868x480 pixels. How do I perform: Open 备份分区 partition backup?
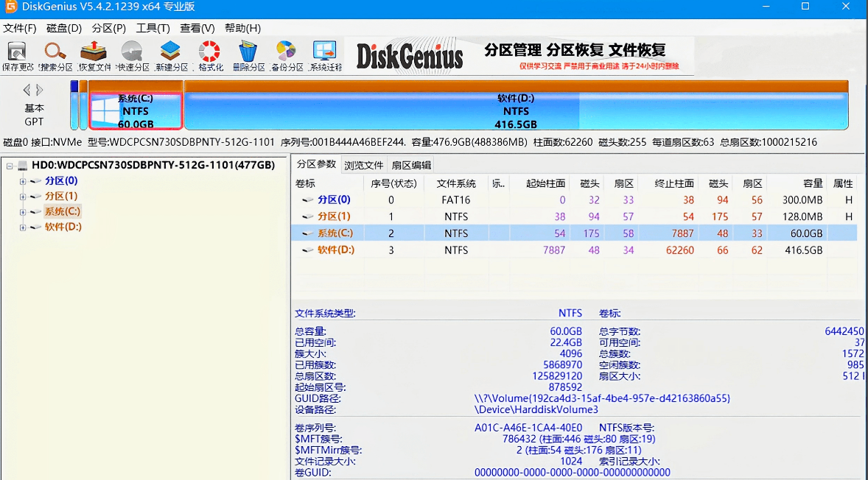click(x=286, y=53)
